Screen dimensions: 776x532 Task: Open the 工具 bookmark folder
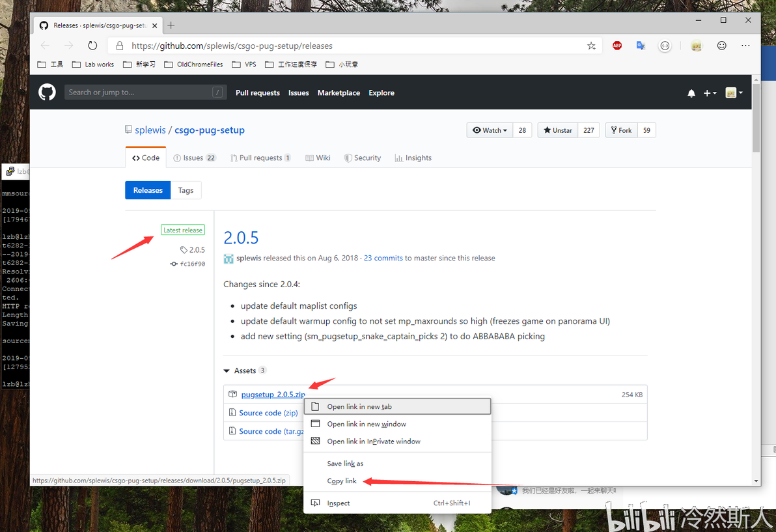pos(51,64)
